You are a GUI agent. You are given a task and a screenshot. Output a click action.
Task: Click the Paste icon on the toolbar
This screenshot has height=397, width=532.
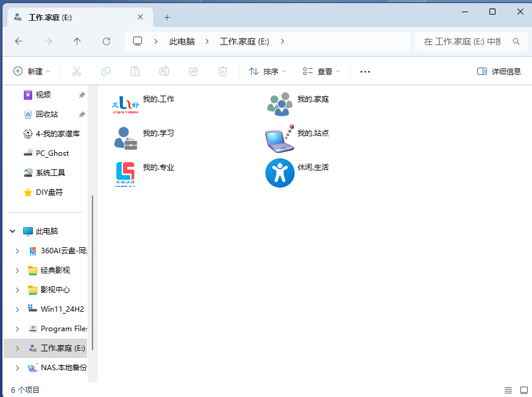coord(135,71)
